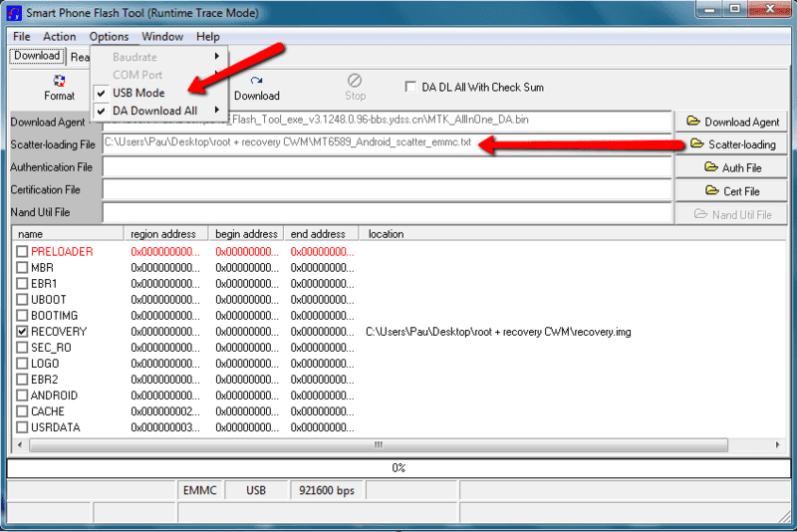Toggle USB Mode in Options menu
Image resolution: width=797 pixels, height=532 pixels.
click(138, 93)
